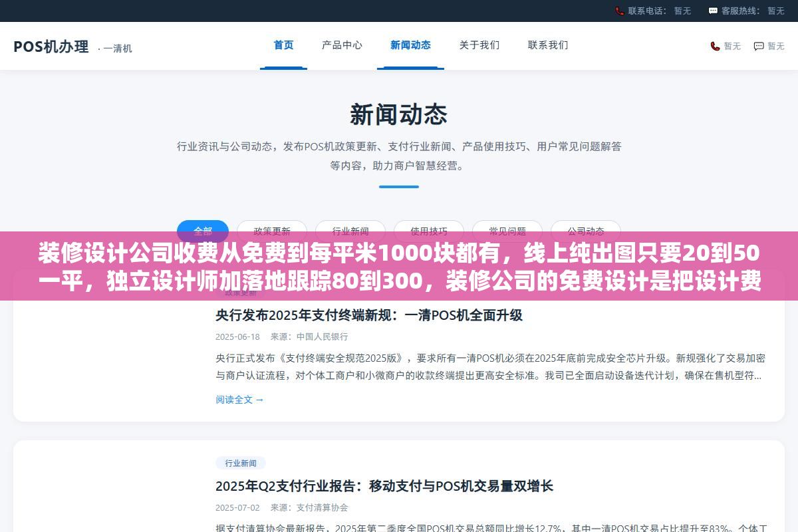Select the 公司动态 filter tab
Screen dimensions: 798x532
(x=586, y=231)
